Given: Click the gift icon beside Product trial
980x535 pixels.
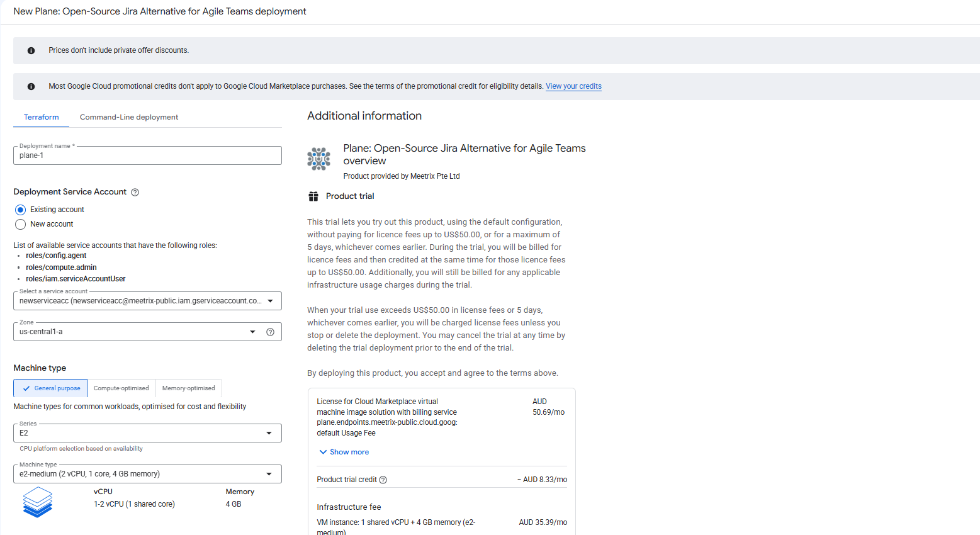Looking at the screenshot, I should coord(313,196).
